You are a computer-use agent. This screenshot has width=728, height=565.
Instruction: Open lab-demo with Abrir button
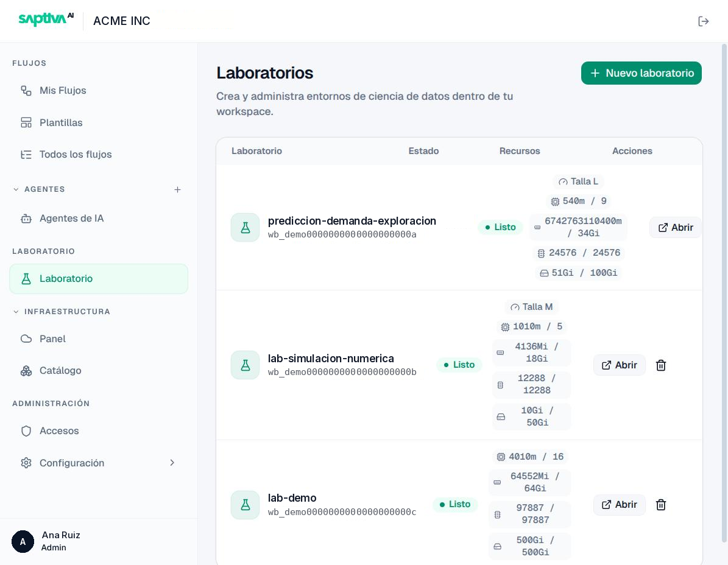pos(620,505)
